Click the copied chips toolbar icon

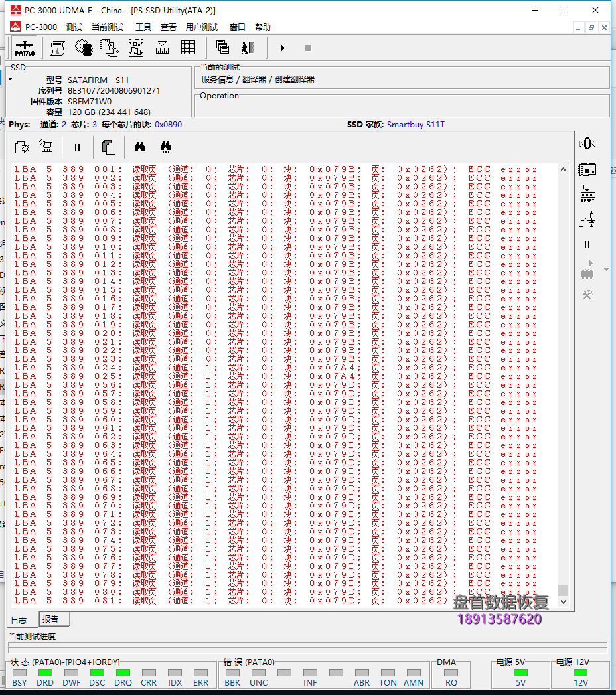click(x=110, y=48)
